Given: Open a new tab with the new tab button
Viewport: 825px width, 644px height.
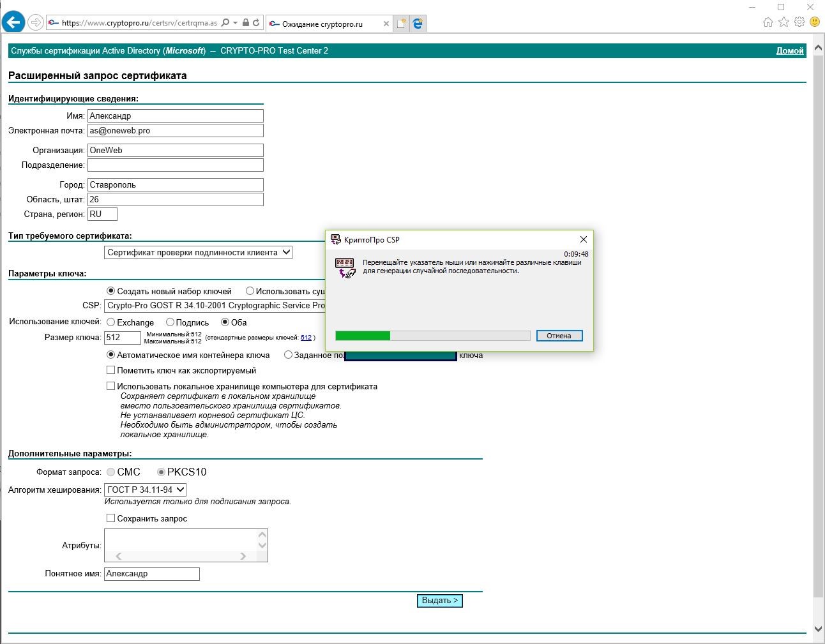Looking at the screenshot, I should (x=402, y=24).
